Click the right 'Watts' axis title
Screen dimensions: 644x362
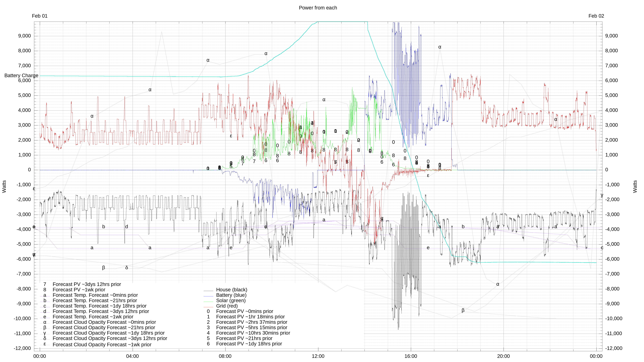click(x=635, y=186)
